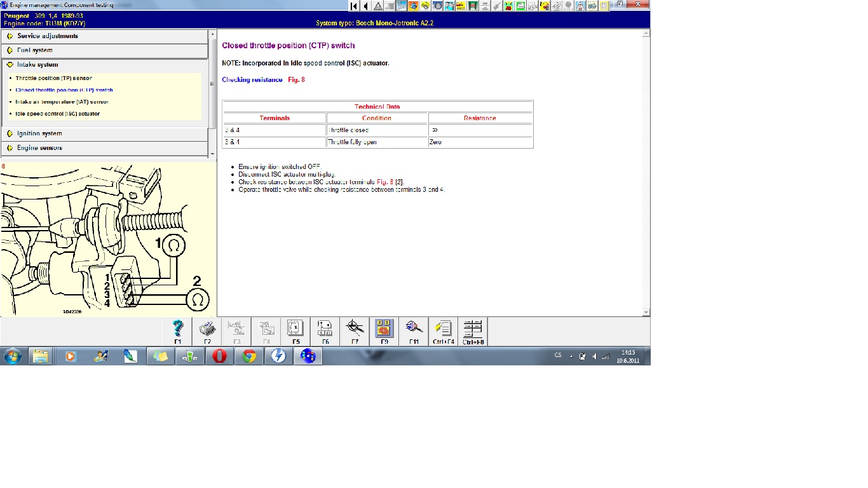Click the F9 toolbar button
Screen dimensions: 868x488
384,330
